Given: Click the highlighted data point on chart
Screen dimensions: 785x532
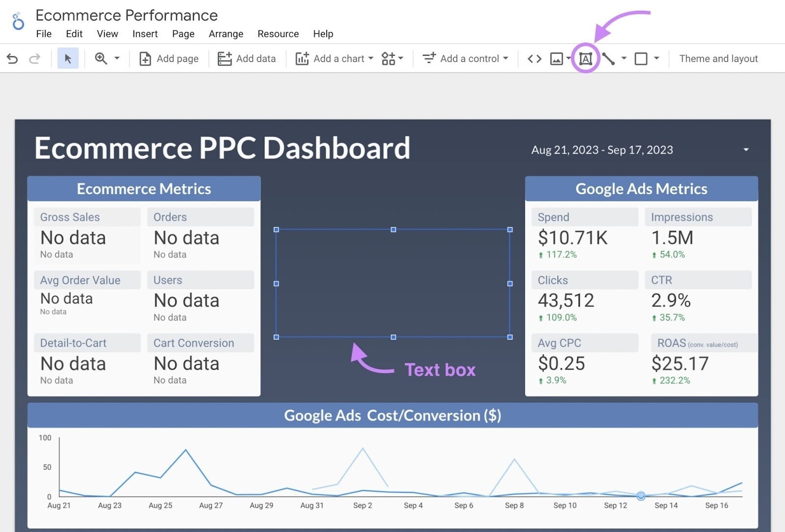Looking at the screenshot, I should 641,496.
